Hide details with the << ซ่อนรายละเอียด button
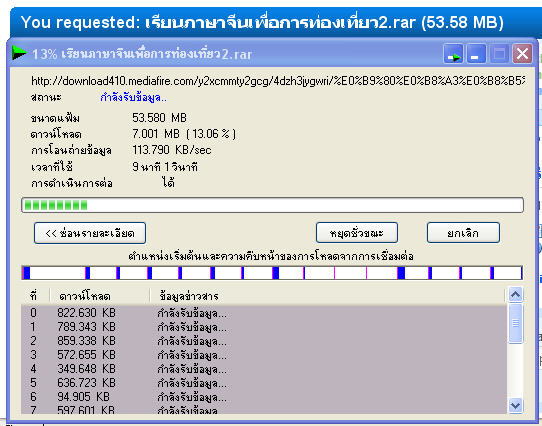This screenshot has width=542, height=426. 90,233
